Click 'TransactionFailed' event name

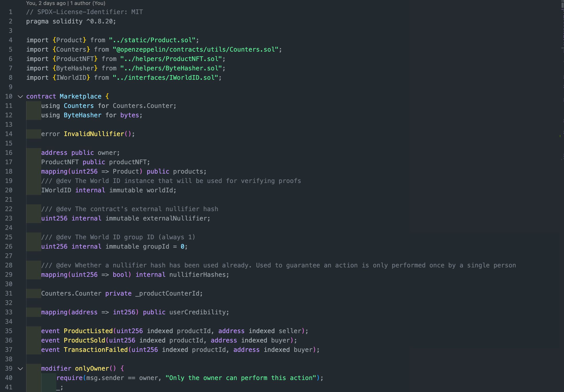coord(96,350)
